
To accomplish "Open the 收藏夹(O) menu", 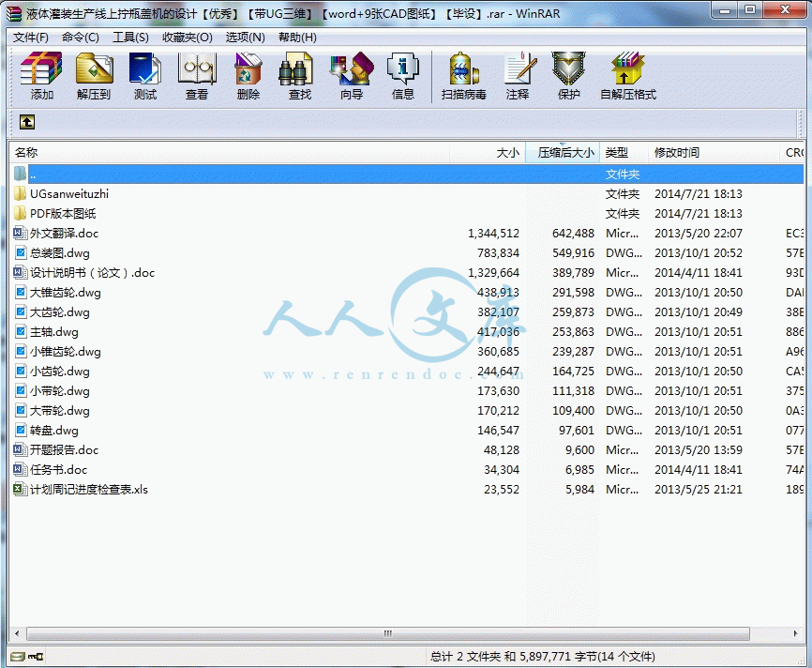I will pos(187,38).
